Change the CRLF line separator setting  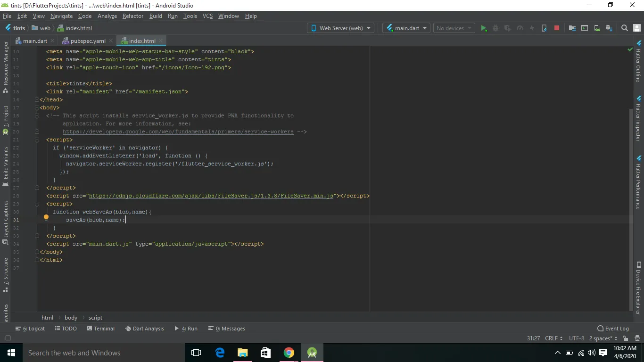point(553,338)
